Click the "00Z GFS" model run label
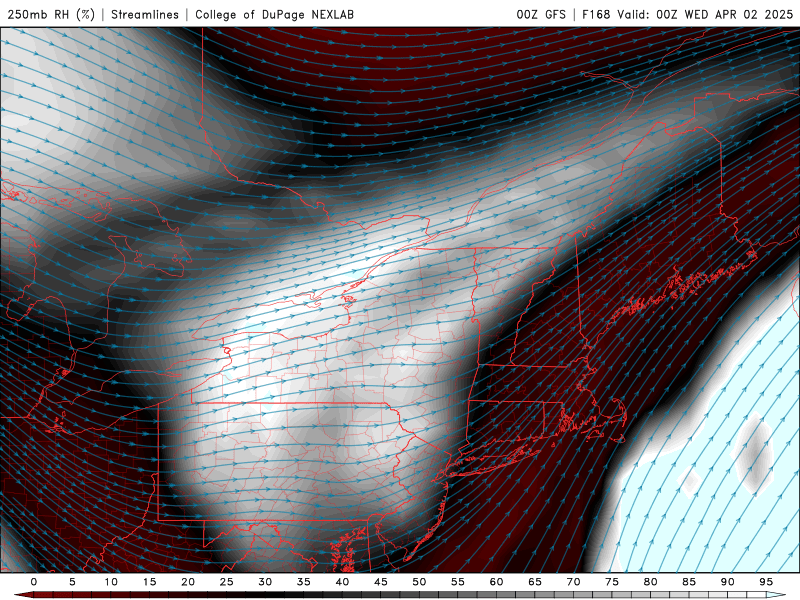 click(x=541, y=14)
